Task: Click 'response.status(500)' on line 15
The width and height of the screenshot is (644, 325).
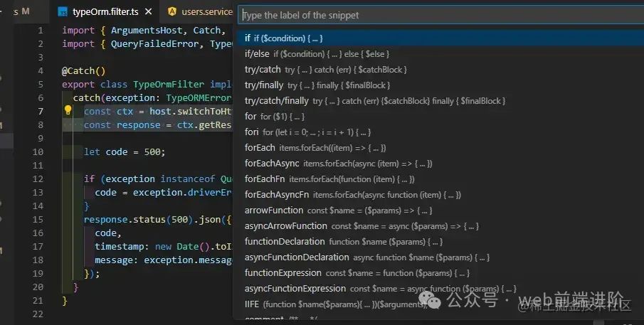Action: coord(139,220)
